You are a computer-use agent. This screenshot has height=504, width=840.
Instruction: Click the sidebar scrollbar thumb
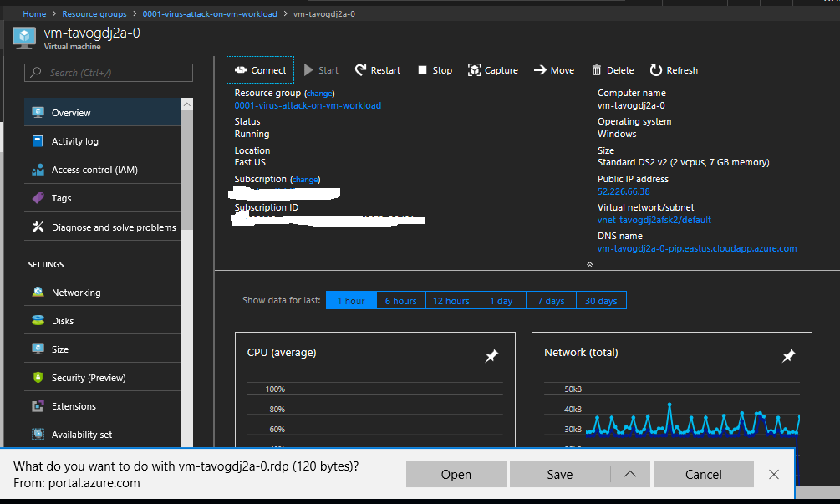tap(187, 171)
